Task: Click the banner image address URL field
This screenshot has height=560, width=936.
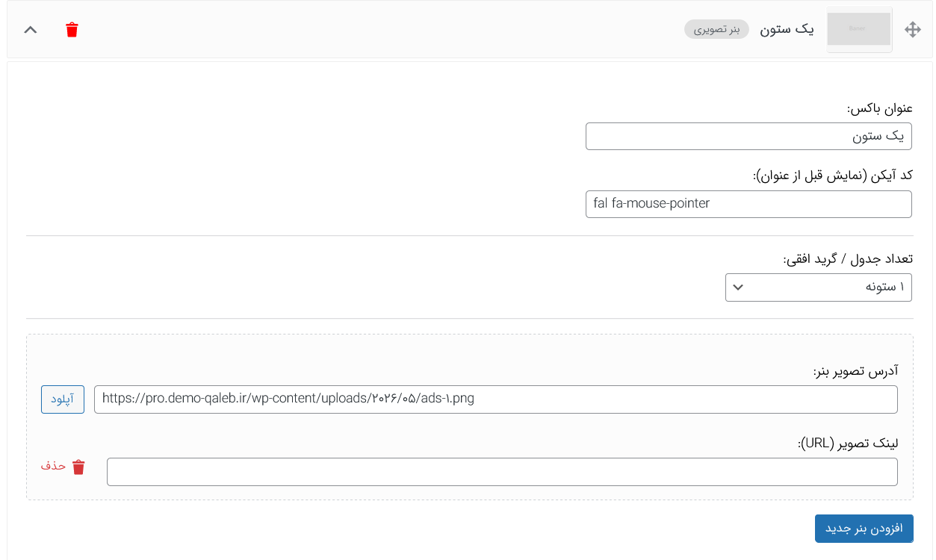Action: pos(495,399)
